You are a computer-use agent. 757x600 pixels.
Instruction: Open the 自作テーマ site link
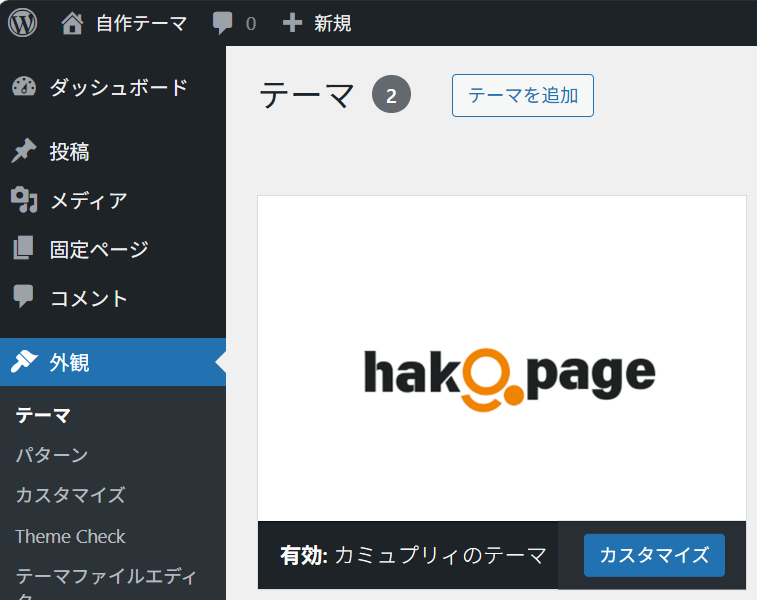[141, 23]
